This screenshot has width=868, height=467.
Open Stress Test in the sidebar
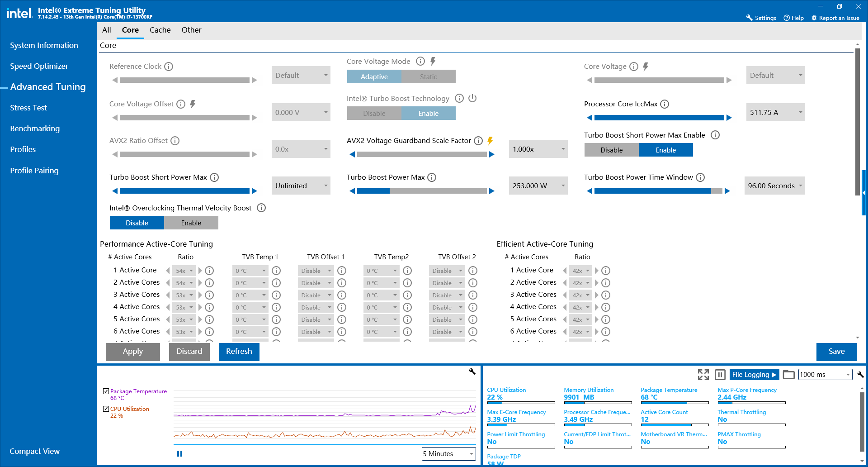pos(28,108)
